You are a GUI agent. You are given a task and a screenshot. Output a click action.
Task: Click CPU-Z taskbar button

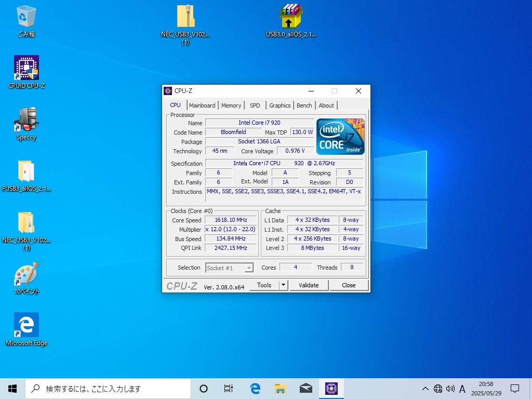[331, 389]
